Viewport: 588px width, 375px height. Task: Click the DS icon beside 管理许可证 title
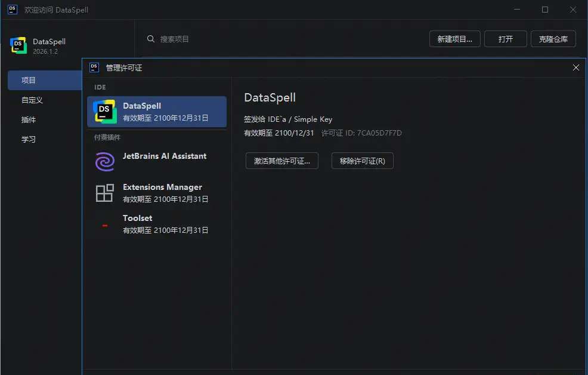click(94, 67)
